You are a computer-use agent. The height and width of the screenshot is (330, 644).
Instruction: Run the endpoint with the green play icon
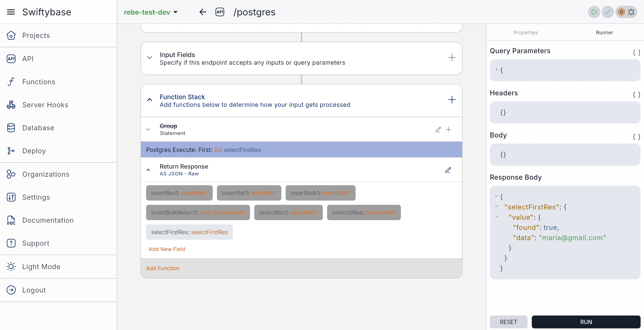click(594, 12)
